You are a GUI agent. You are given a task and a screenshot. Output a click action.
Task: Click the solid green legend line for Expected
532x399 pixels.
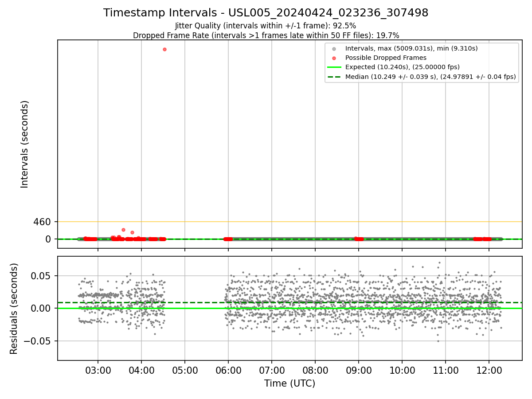[334, 67]
